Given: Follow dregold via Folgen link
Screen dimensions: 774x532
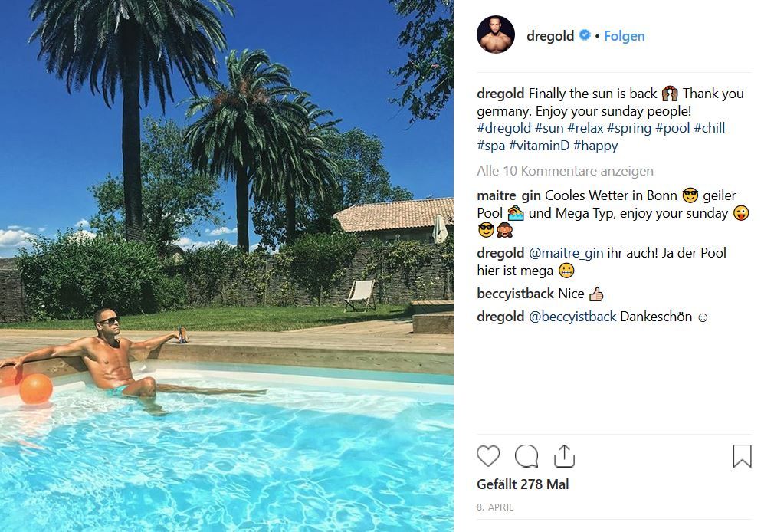Looking at the screenshot, I should [x=624, y=36].
